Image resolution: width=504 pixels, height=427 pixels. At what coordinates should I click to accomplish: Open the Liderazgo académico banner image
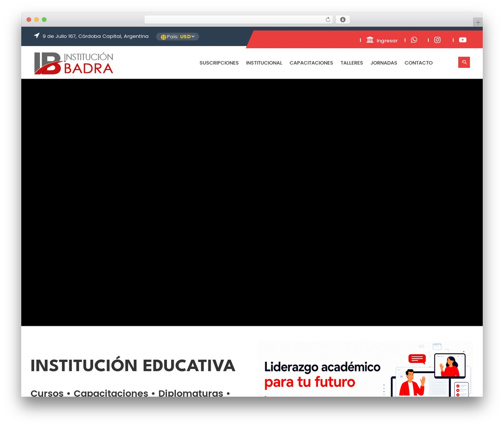coord(365,369)
